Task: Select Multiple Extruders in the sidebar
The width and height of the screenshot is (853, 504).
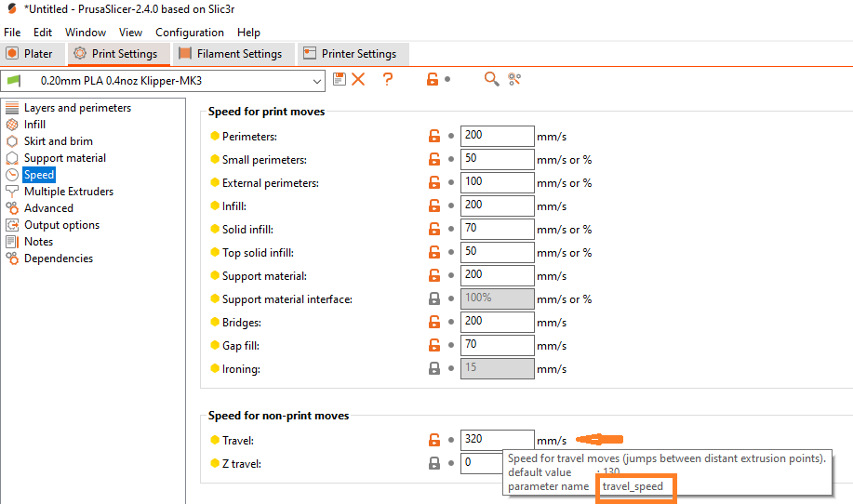Action: (x=69, y=192)
